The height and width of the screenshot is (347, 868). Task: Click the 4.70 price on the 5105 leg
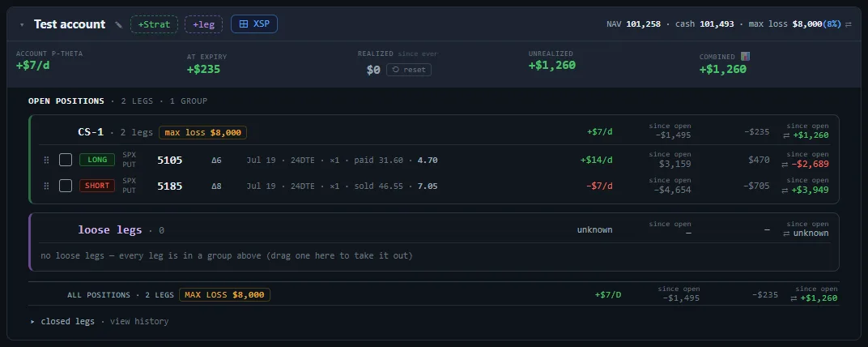428,161
